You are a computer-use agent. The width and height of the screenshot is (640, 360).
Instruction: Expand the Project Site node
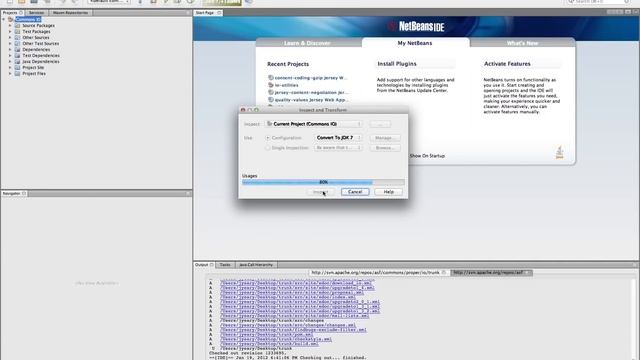coord(10,67)
